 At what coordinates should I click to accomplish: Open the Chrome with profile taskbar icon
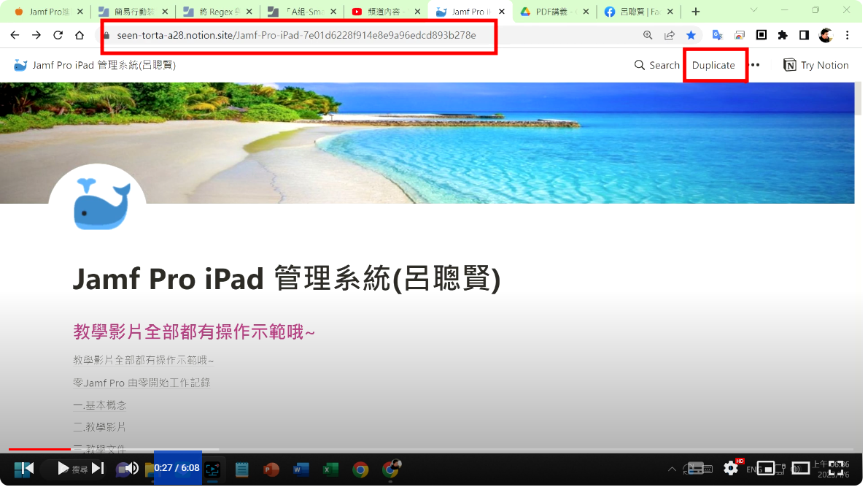pyautogui.click(x=391, y=469)
